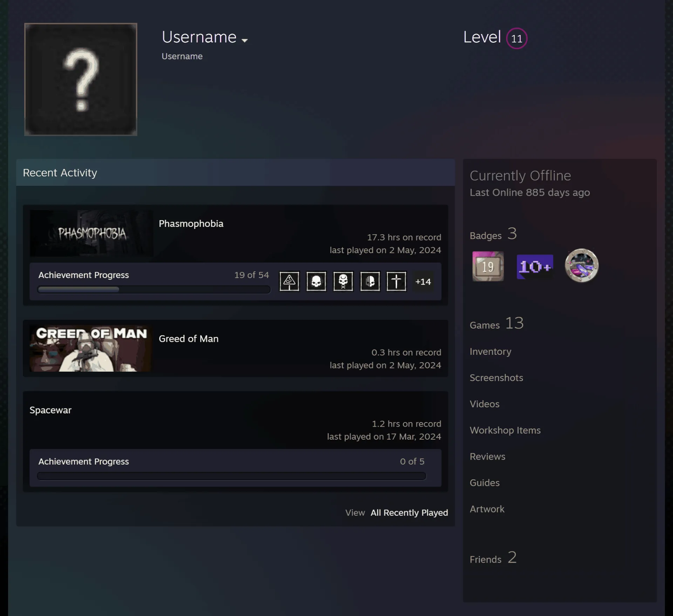Viewport: 673px width, 616px height.
Task: Click the purple 10+ badge
Action: [535, 267]
